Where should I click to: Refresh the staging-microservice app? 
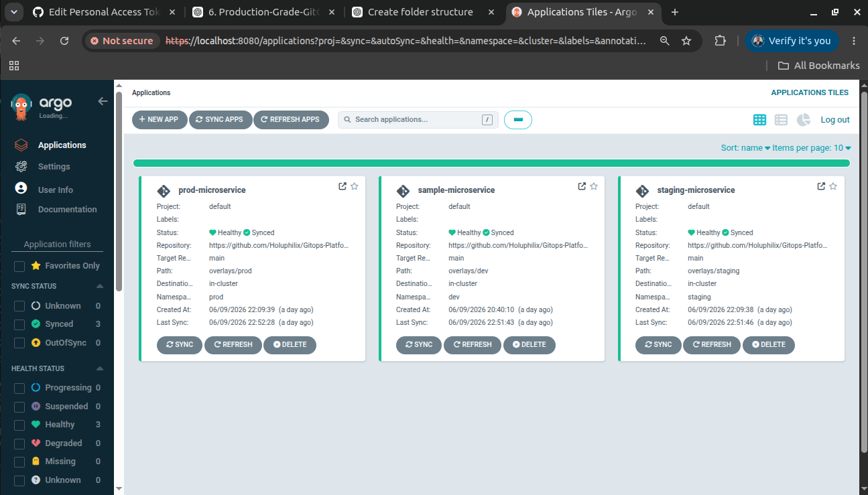[711, 345]
